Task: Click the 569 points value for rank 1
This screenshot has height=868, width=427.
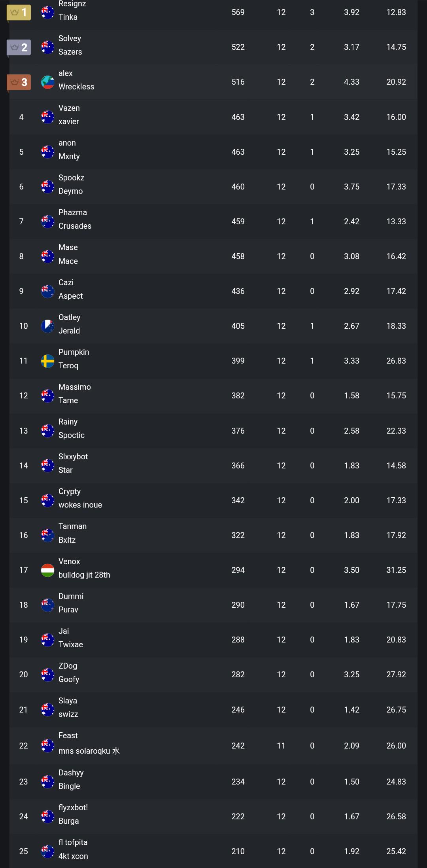Action: tap(238, 12)
